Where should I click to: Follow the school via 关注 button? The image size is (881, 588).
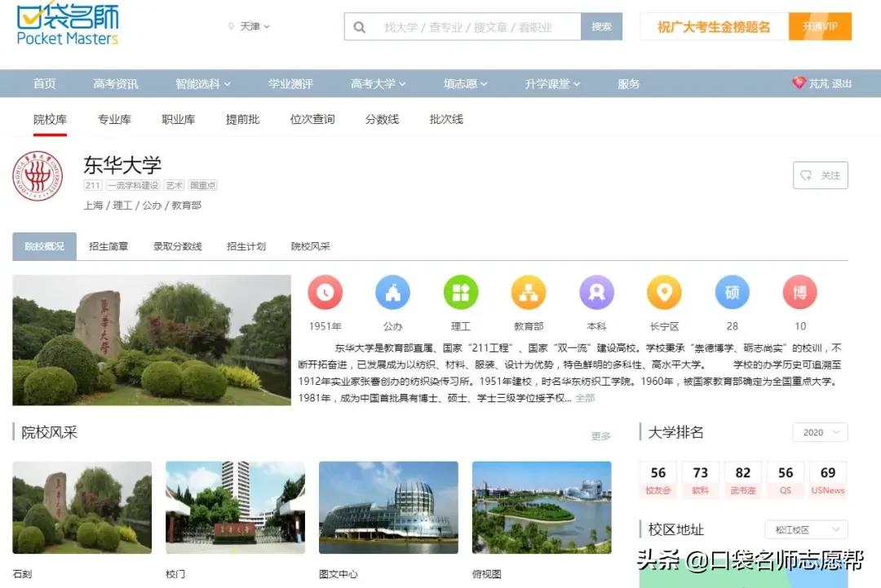pyautogui.click(x=820, y=175)
